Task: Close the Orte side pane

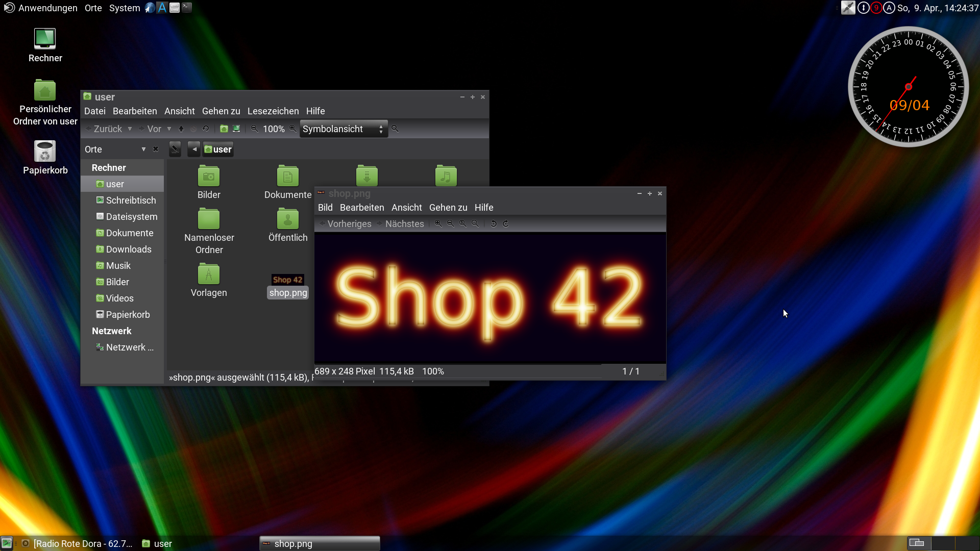Action: point(156,149)
